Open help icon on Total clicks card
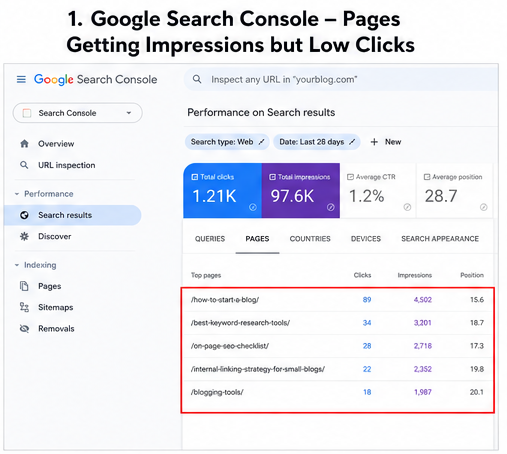Viewport: 507px width, 454px height. click(253, 207)
